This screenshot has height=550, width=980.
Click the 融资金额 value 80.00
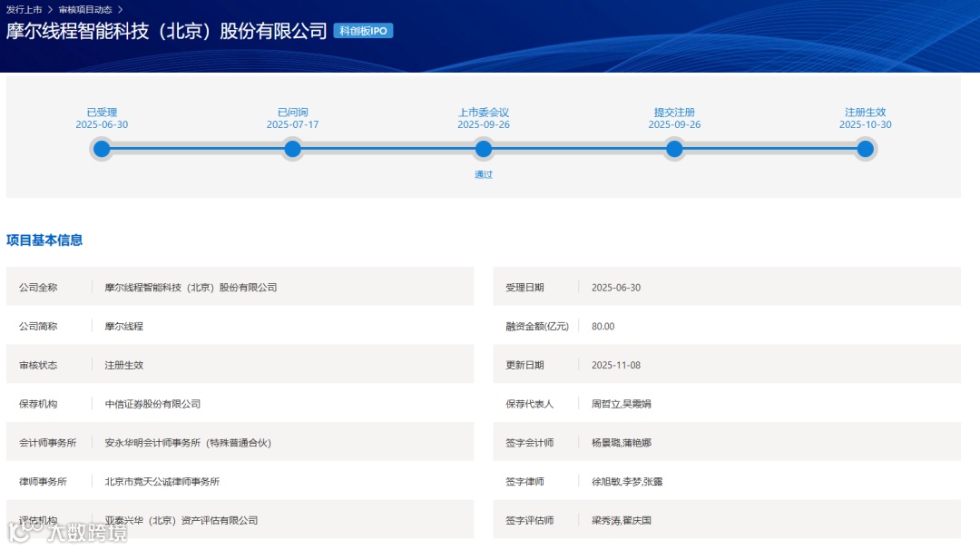603,326
